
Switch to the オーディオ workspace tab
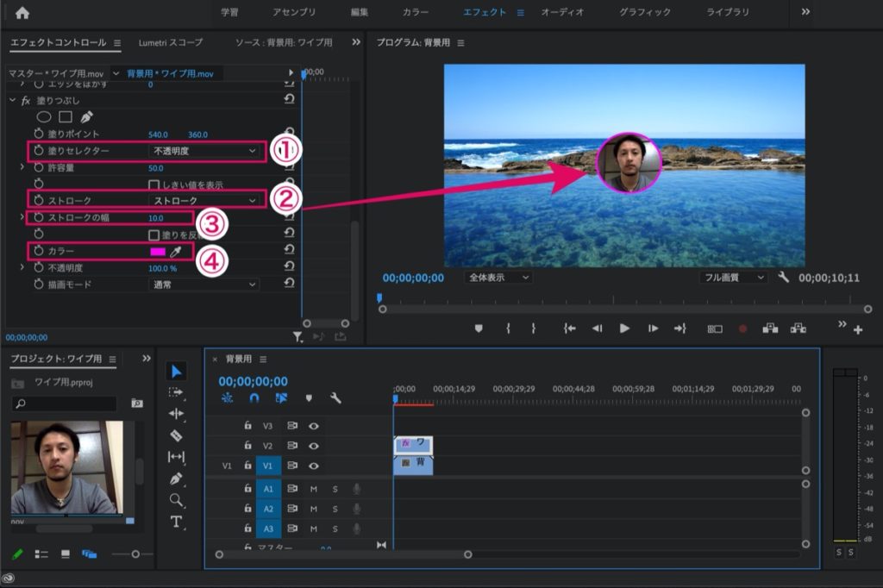(562, 12)
